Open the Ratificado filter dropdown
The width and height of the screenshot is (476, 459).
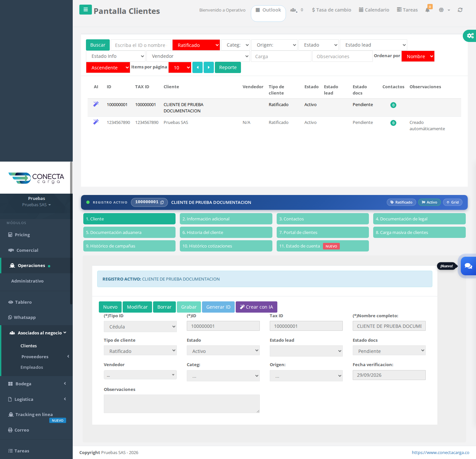196,45
